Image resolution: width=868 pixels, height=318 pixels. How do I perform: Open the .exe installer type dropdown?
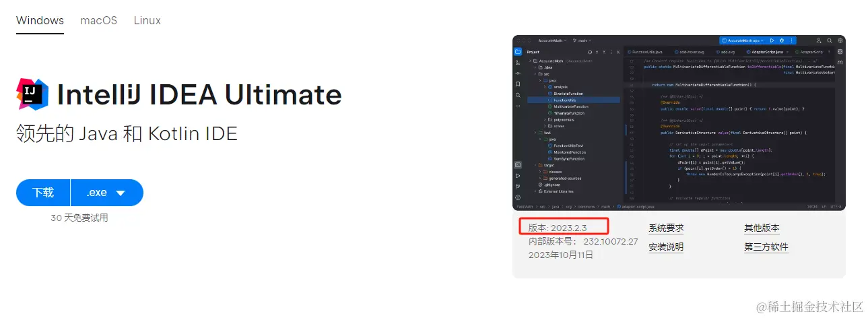pyautogui.click(x=107, y=193)
